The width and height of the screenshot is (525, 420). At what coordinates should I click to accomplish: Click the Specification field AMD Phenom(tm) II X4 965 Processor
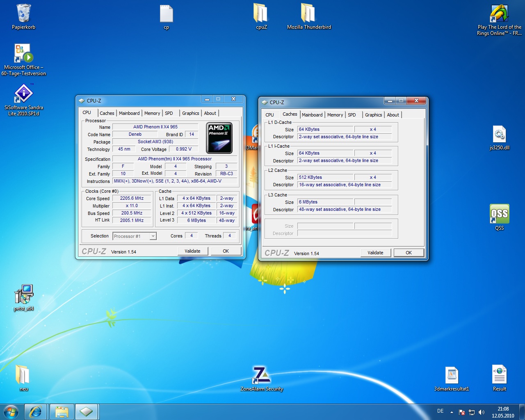point(175,159)
